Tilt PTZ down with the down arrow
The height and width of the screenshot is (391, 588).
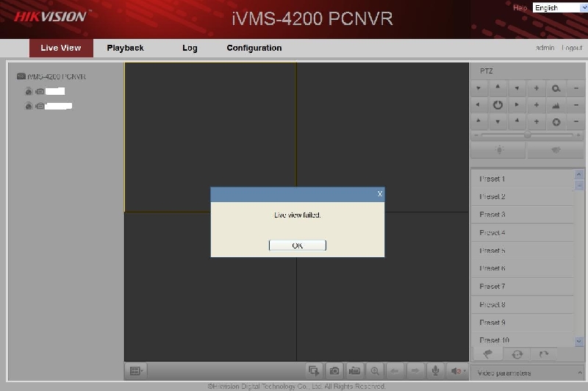(x=498, y=121)
